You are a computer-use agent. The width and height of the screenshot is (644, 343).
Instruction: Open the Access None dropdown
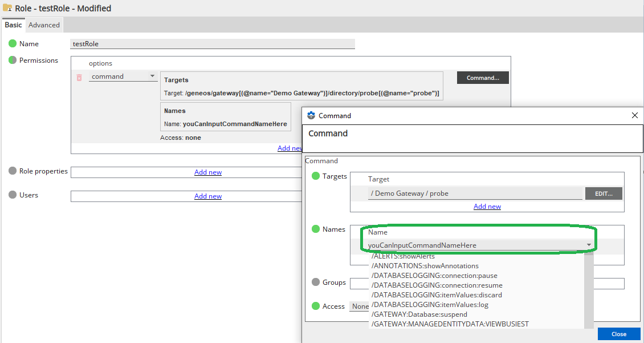(360, 306)
